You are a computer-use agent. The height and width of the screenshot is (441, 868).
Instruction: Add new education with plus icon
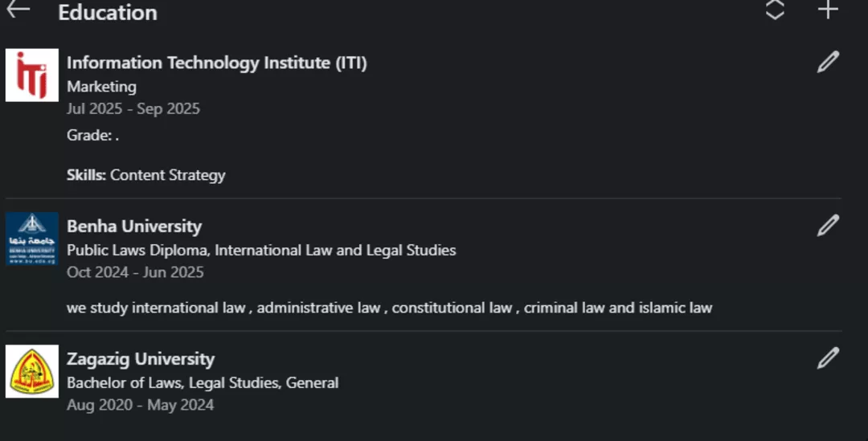point(828,10)
